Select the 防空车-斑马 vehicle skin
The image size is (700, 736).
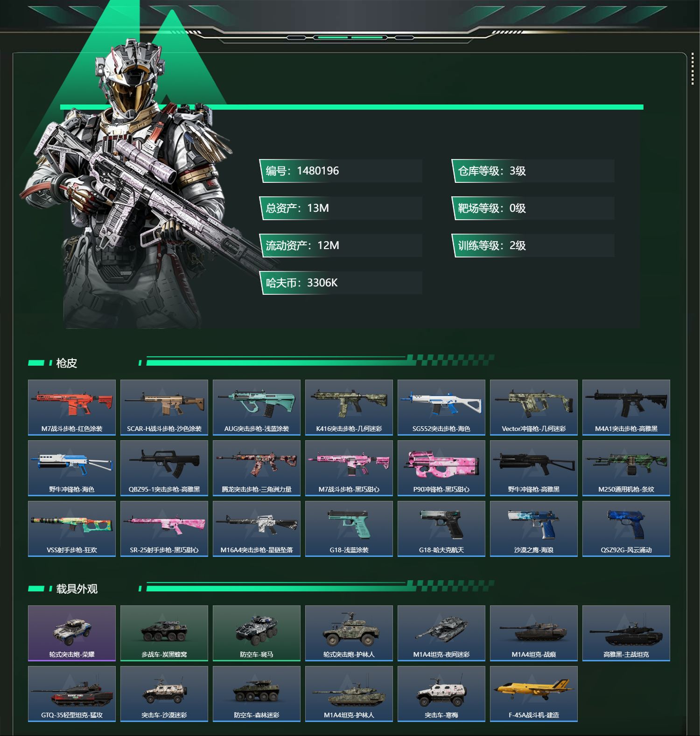[x=257, y=633]
